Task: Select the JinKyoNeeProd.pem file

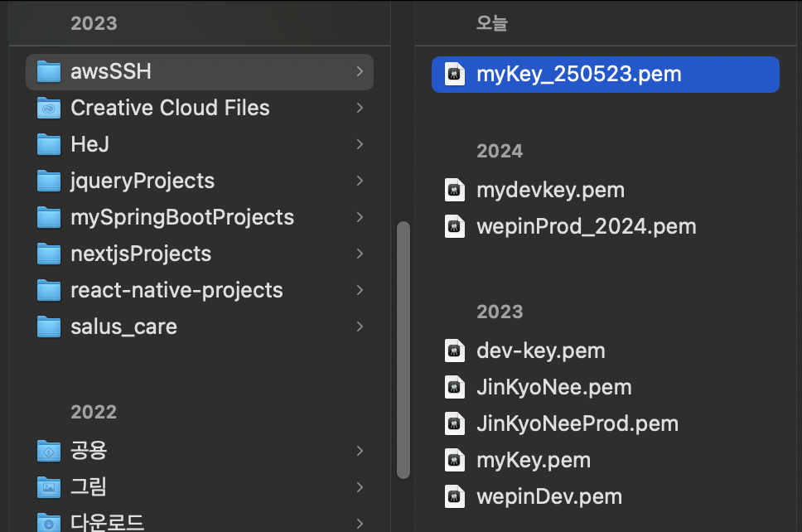Action: click(577, 424)
